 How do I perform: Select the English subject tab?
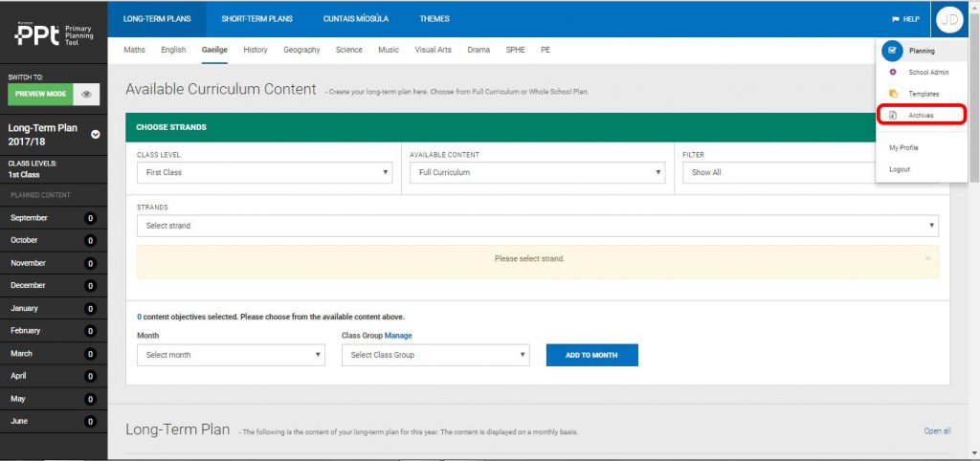click(173, 50)
